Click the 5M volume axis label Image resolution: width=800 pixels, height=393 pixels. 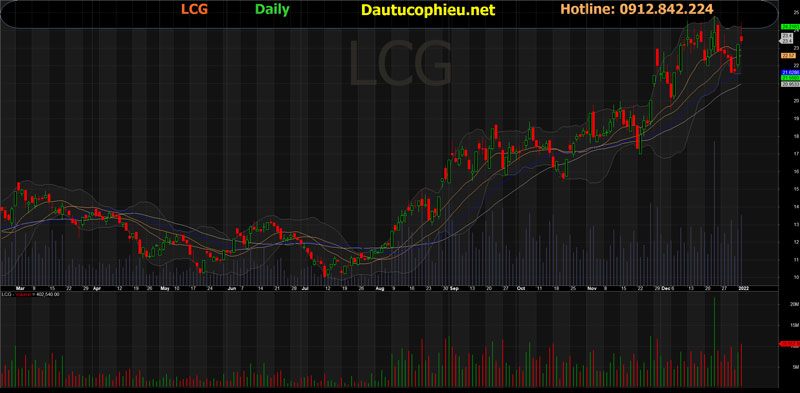tap(795, 366)
